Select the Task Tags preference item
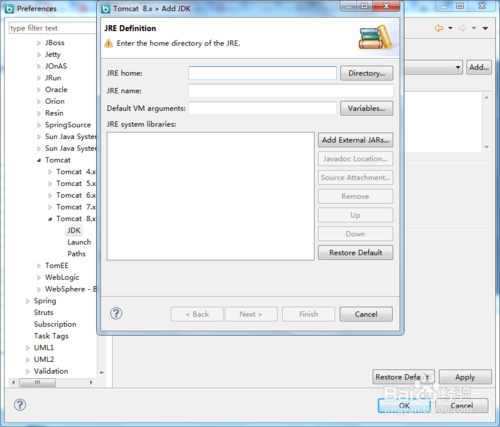This screenshot has width=500, height=427. coord(51,336)
